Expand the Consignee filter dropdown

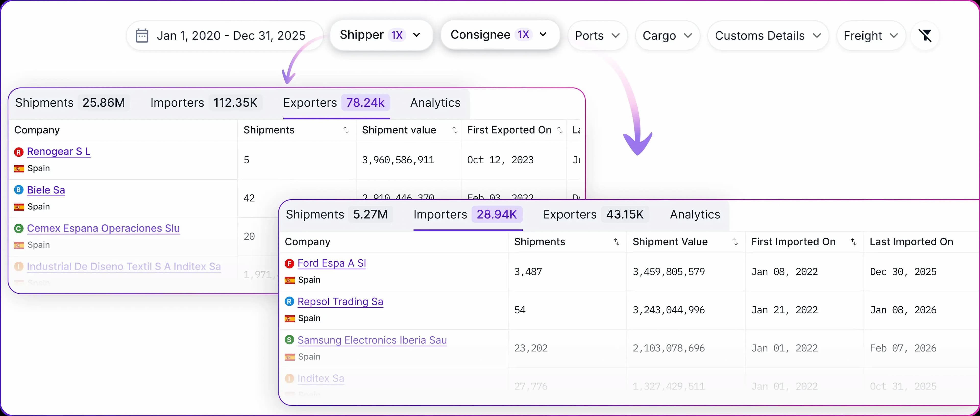(x=499, y=35)
